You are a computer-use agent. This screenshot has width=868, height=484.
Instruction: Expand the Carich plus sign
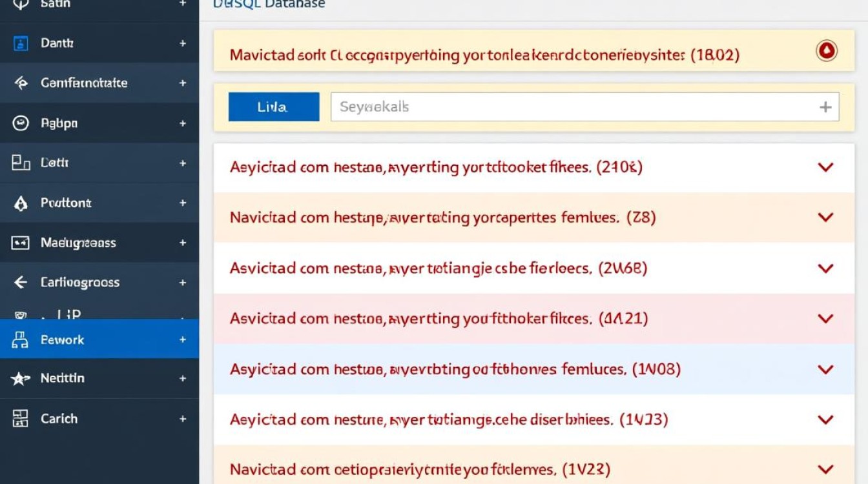tap(183, 419)
